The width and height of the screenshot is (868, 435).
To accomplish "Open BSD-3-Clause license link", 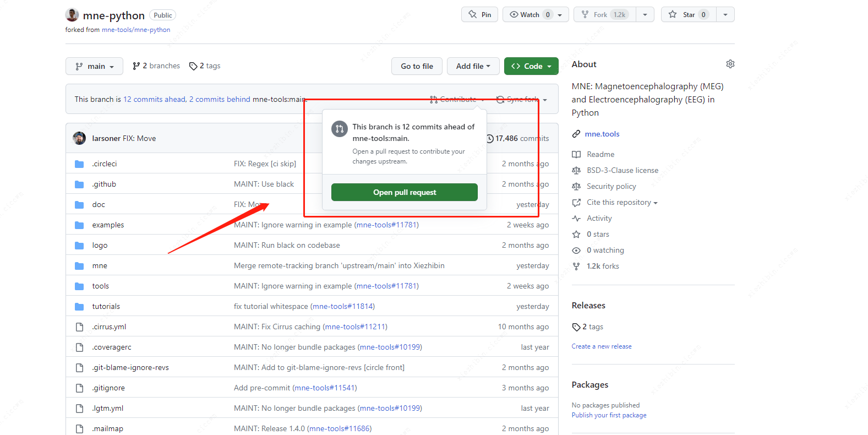I will pyautogui.click(x=623, y=170).
